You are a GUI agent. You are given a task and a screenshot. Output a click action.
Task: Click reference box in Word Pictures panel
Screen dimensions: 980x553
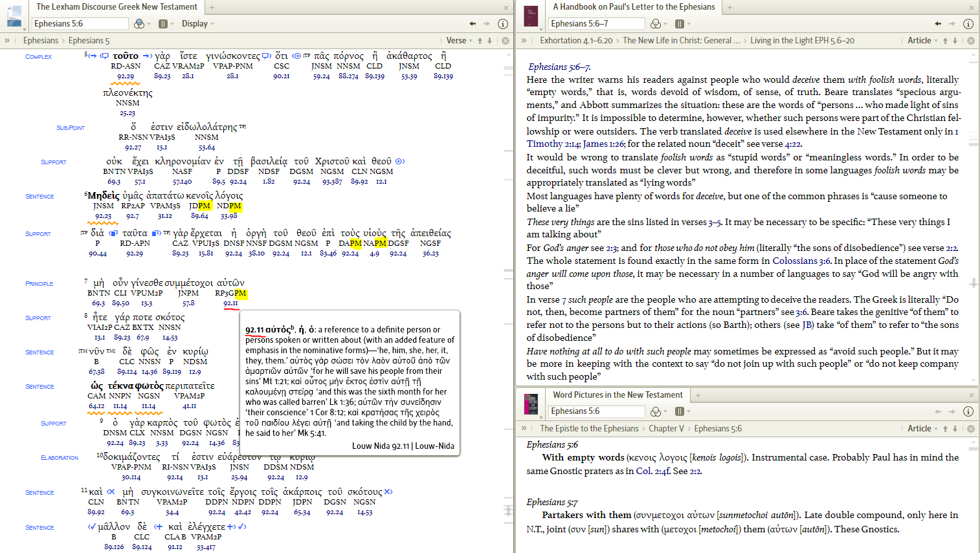[x=597, y=411]
